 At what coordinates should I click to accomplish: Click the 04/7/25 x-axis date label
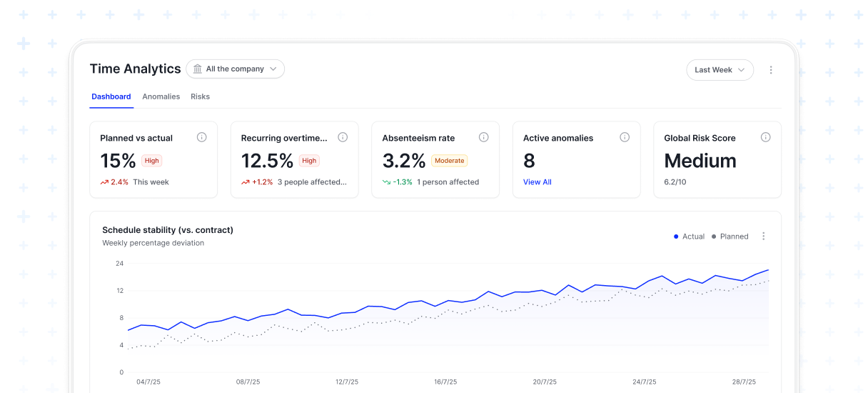coord(148,382)
